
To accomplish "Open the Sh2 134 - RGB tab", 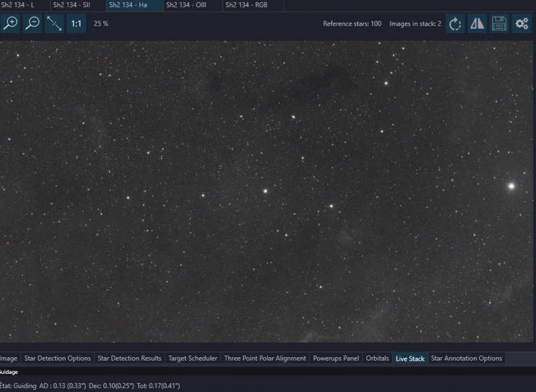I will click(253, 5).
